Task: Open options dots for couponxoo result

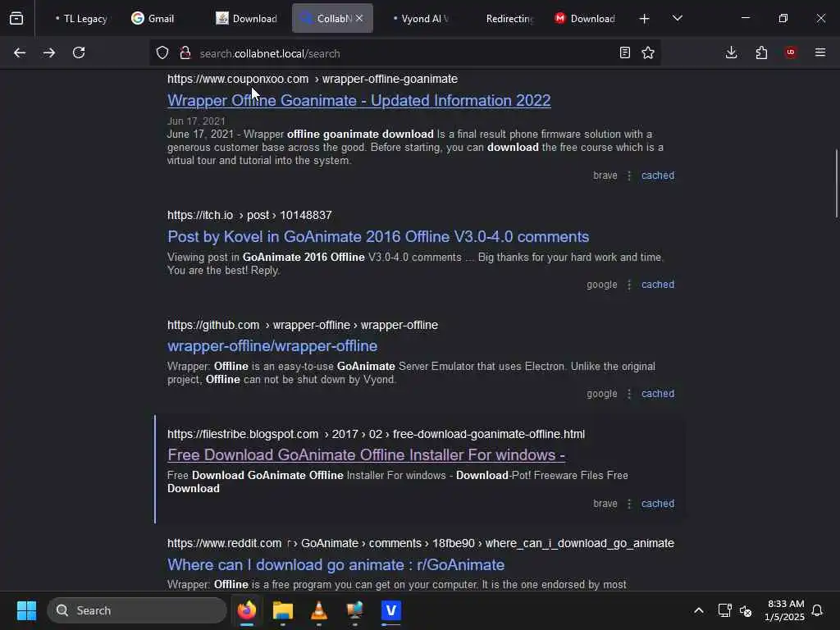Action: point(629,176)
